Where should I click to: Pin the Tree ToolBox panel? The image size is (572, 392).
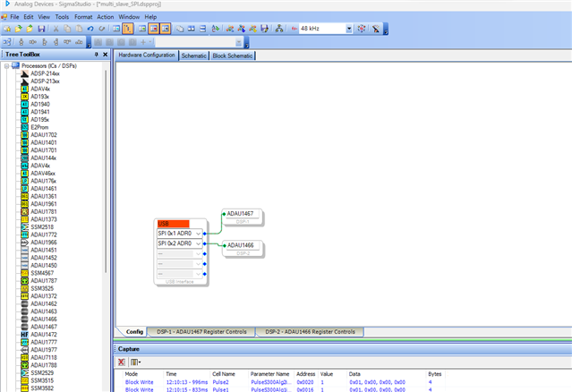(97, 55)
